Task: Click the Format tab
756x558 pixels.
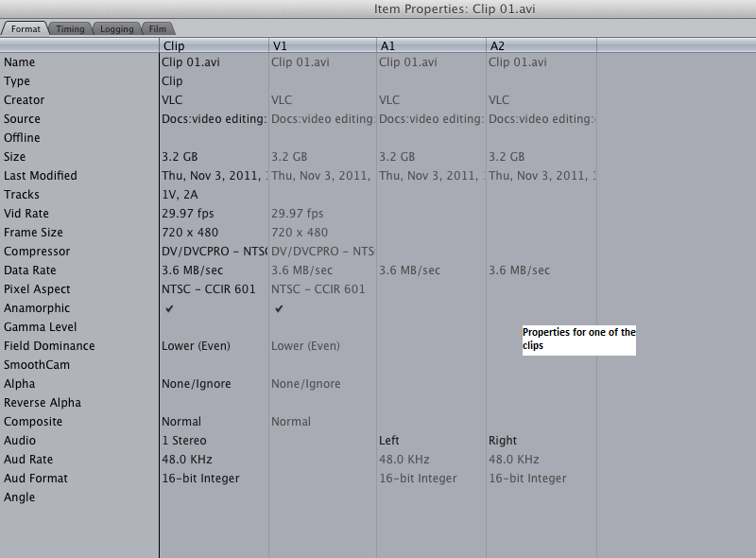Action: [26, 29]
